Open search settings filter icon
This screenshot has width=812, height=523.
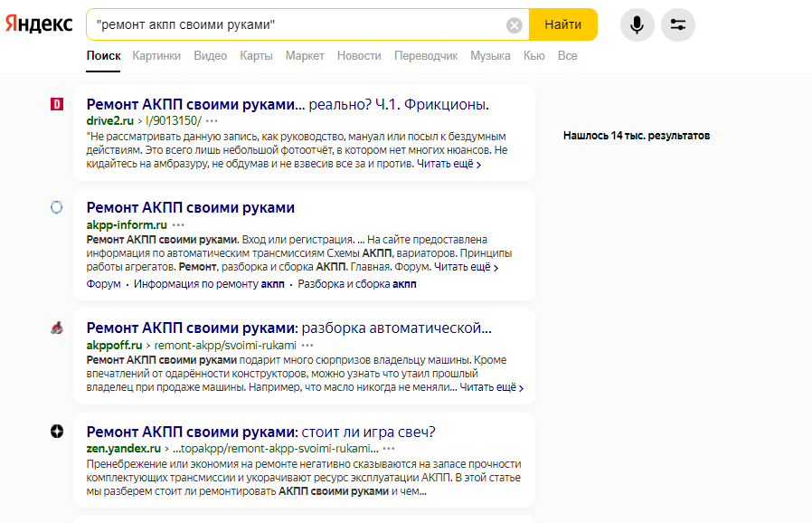(x=678, y=24)
